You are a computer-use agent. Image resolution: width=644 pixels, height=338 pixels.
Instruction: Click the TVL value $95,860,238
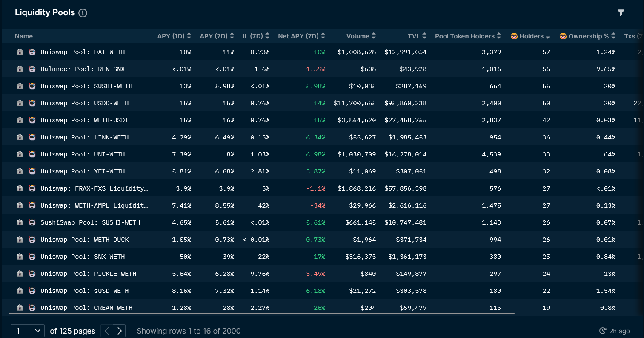(405, 103)
